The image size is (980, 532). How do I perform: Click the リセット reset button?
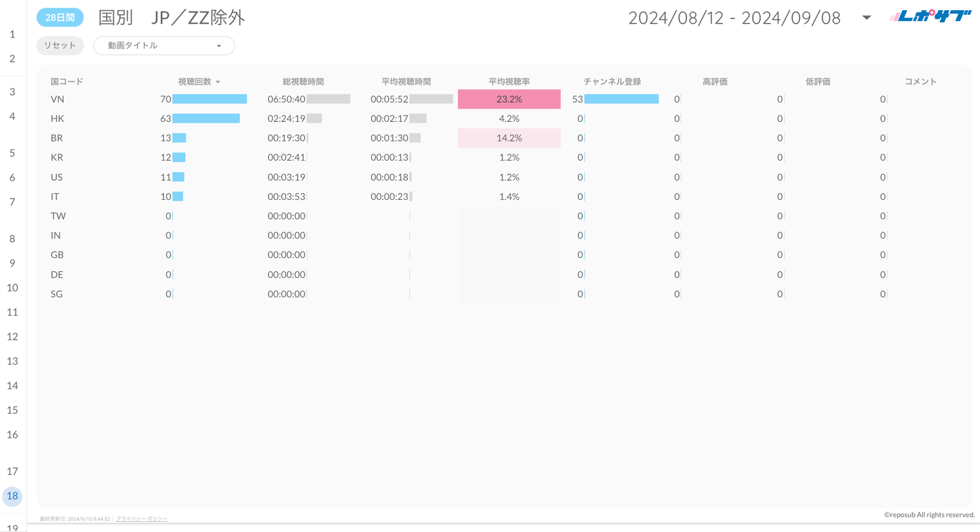click(x=60, y=45)
